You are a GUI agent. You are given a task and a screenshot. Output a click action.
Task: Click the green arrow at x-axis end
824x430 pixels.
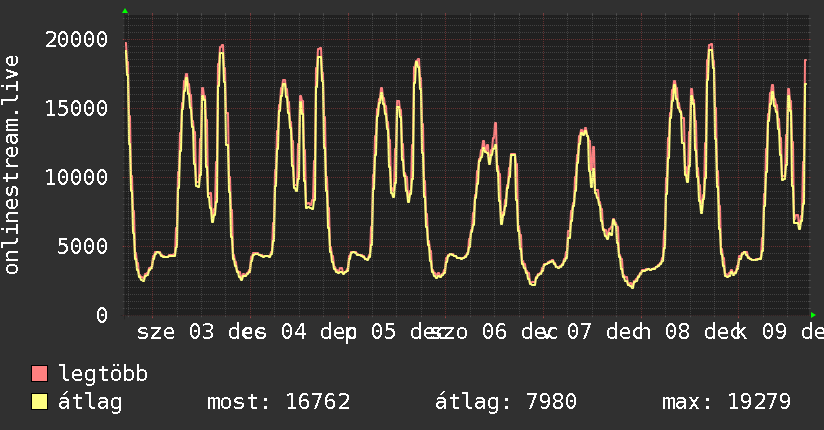click(813, 315)
